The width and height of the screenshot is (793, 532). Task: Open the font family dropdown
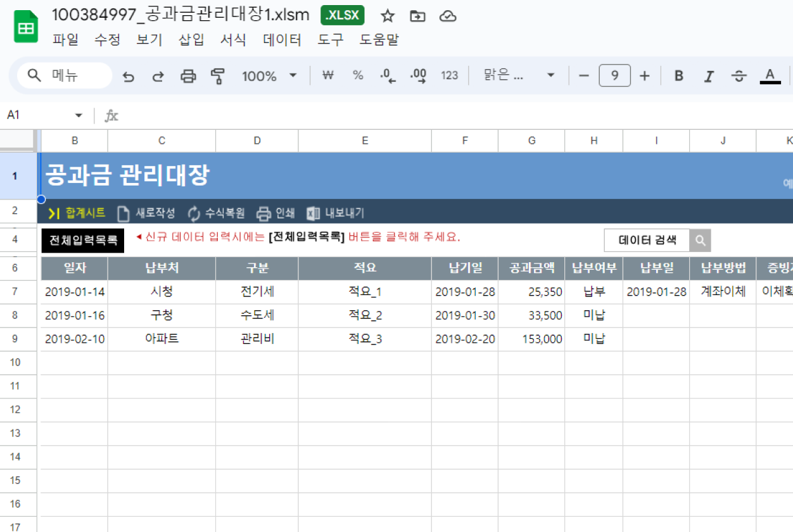519,76
